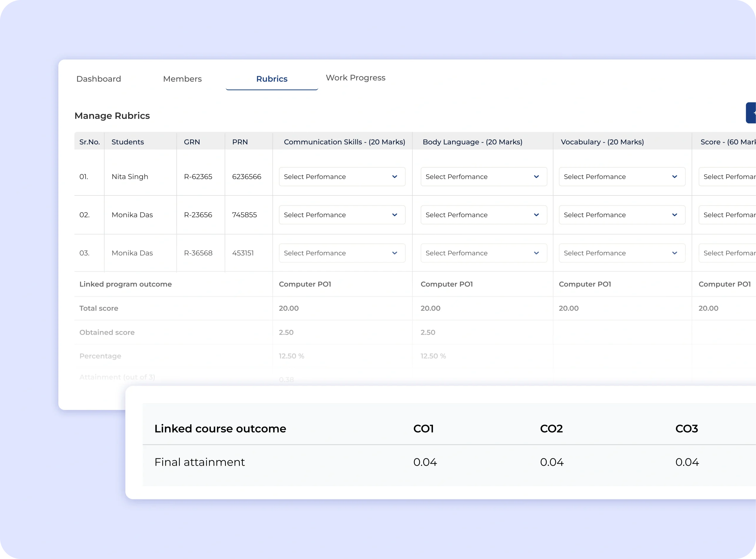Click the Students column header
756x559 pixels.
click(x=128, y=142)
